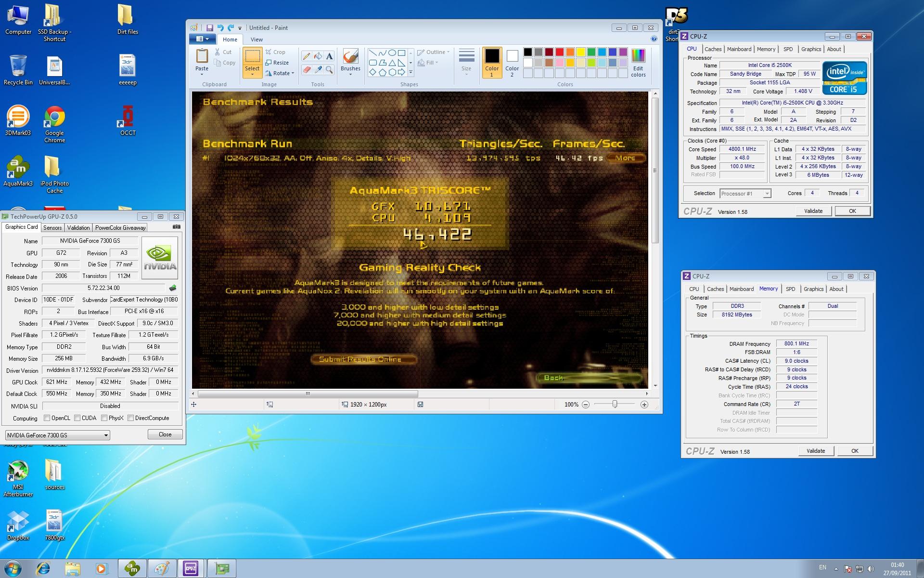The height and width of the screenshot is (578, 924).
Task: Select the Pencil tool in Paint
Action: pos(306,56)
